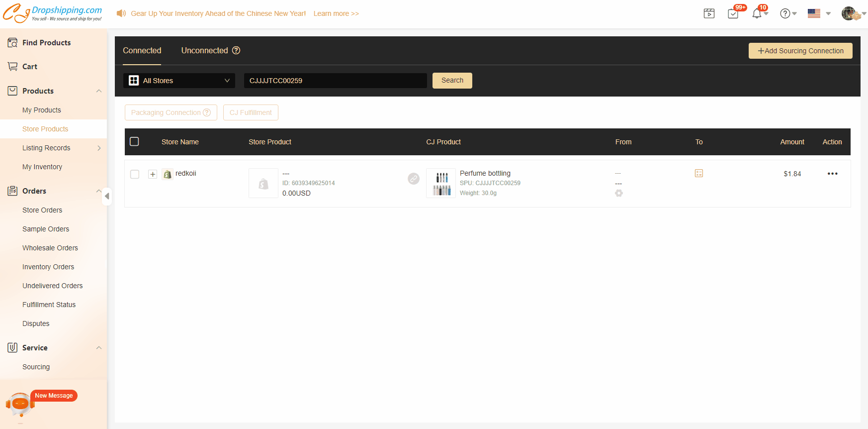The width and height of the screenshot is (868, 429).
Task: Open My Inventory in sidebar
Action: [x=42, y=167]
